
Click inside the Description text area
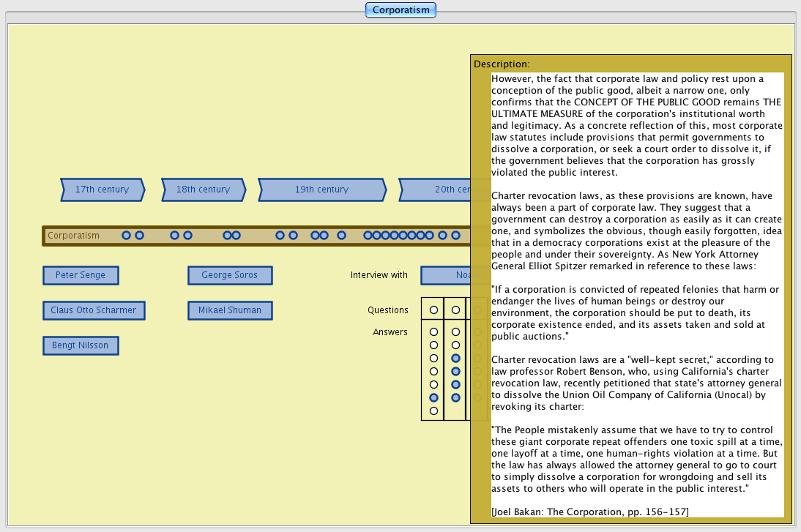(637, 293)
